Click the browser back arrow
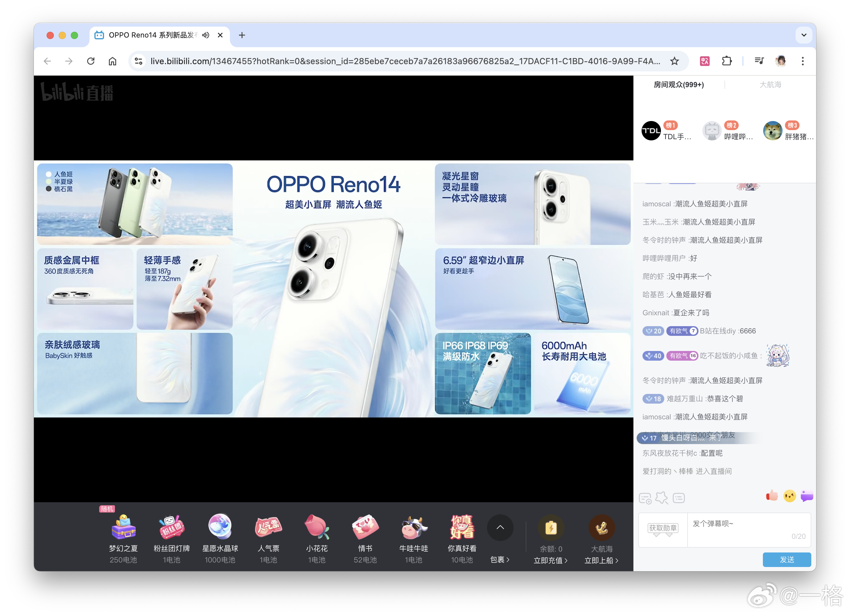The width and height of the screenshot is (850, 616). (x=47, y=61)
